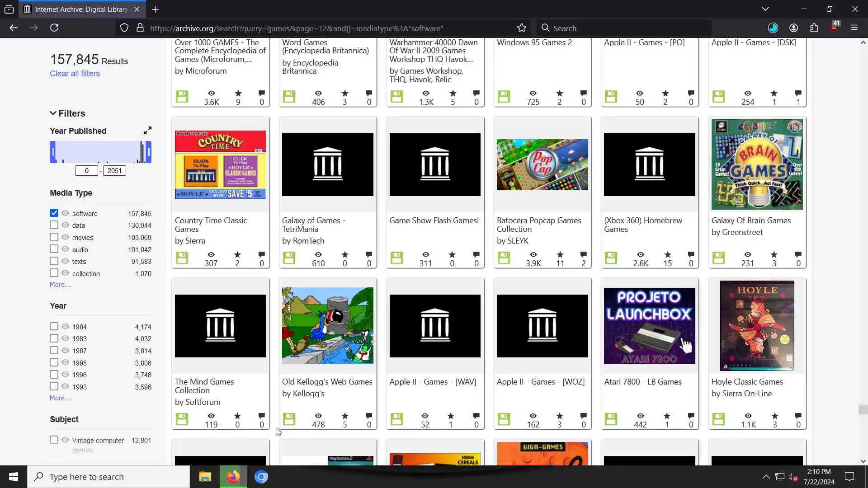
Task: Enable the 1984 year filter checkbox
Action: 54,326
